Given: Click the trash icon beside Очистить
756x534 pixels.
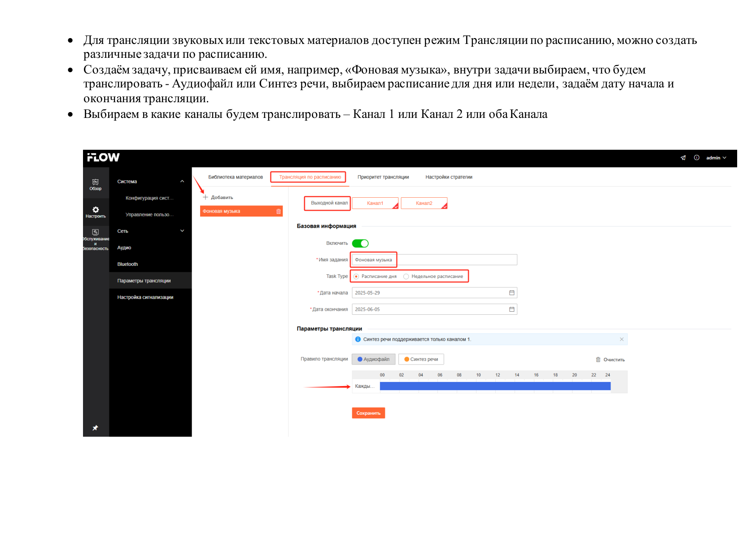Looking at the screenshot, I should click(x=598, y=360).
